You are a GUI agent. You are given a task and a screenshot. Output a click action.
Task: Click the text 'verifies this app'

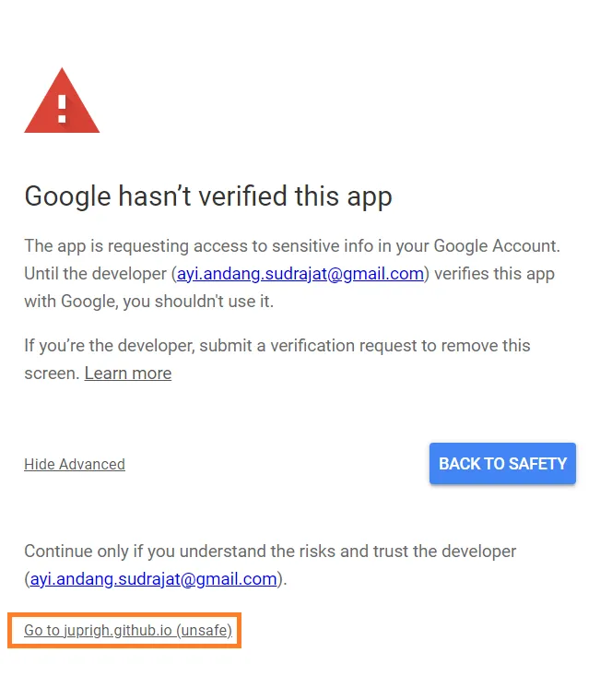tap(494, 274)
